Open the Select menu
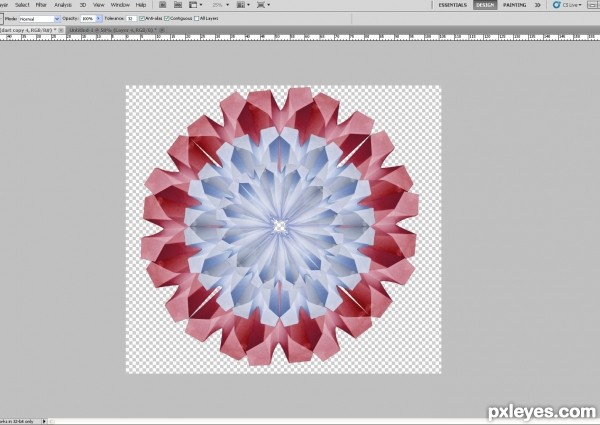Viewport: 600px width, 425px height. [22, 5]
